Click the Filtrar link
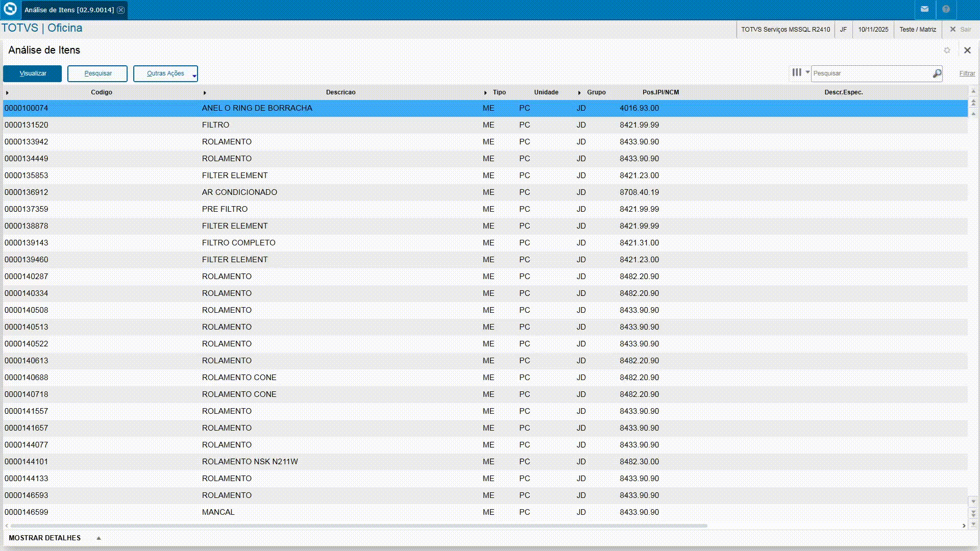This screenshot has width=980, height=551. coord(967,73)
